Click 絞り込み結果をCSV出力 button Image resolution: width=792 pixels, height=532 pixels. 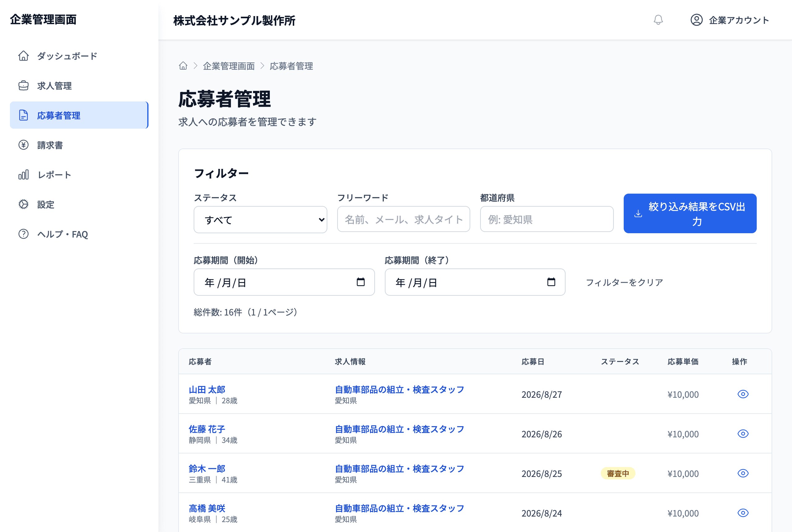click(690, 213)
